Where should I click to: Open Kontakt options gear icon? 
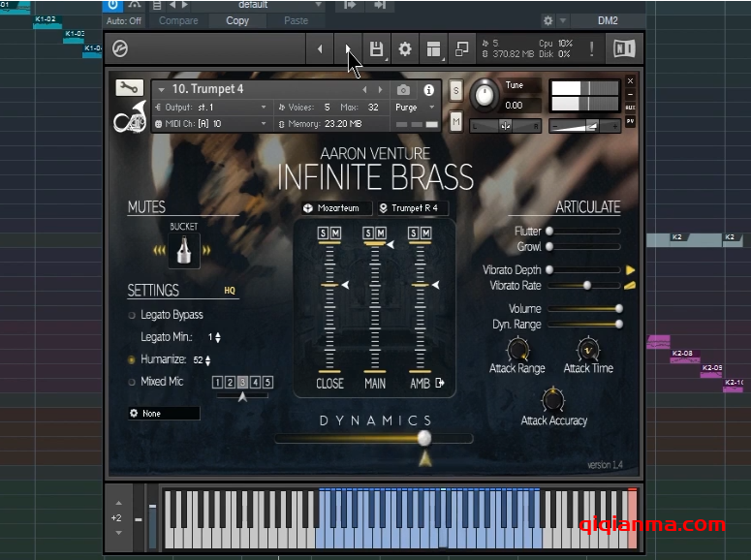(405, 49)
